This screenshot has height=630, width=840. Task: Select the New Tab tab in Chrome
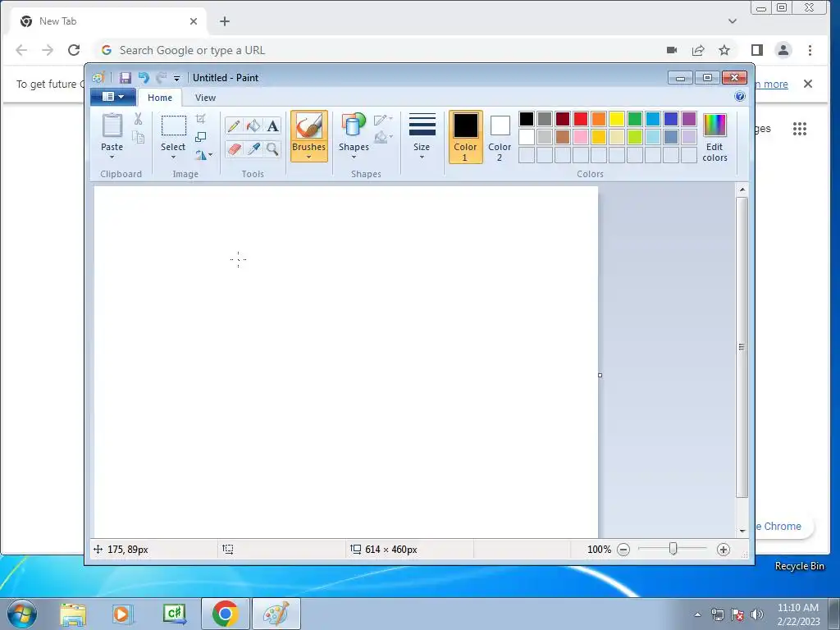107,21
